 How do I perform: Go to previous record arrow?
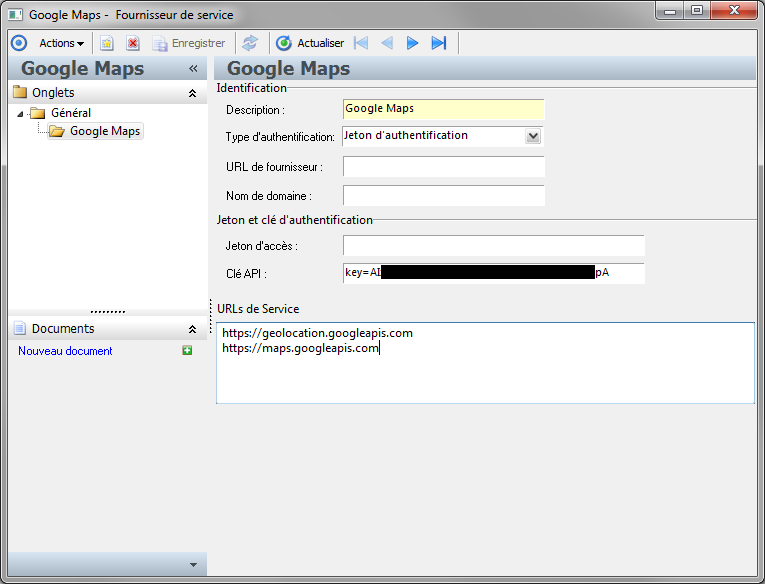pyautogui.click(x=387, y=43)
